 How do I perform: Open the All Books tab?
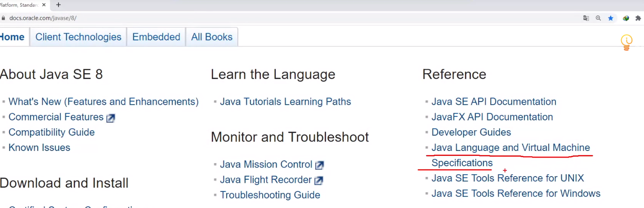tap(212, 37)
